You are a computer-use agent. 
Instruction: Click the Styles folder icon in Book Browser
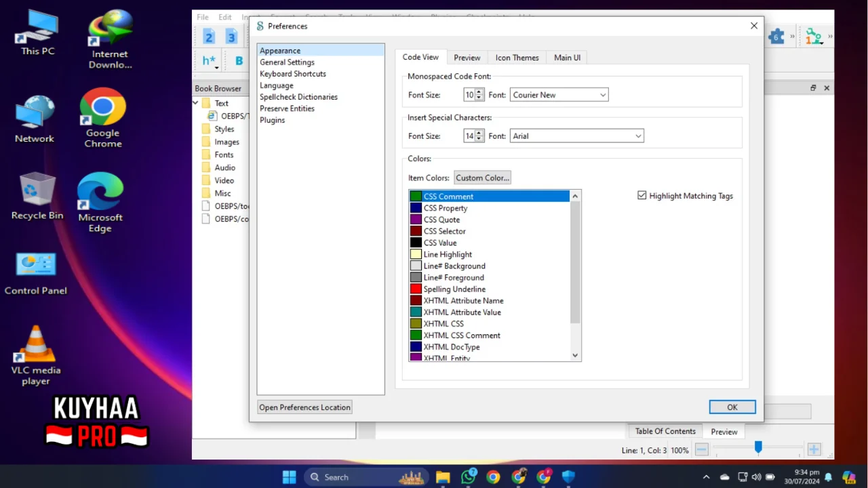tap(206, 129)
